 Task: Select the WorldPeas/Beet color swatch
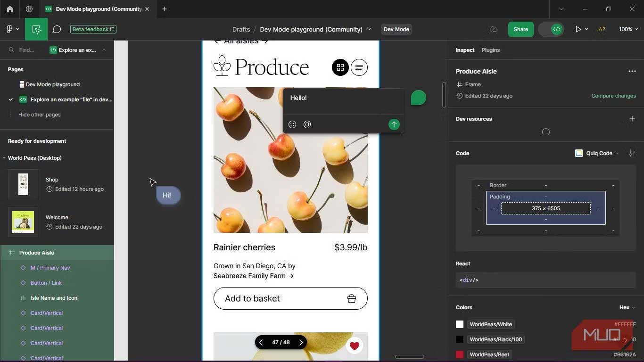pos(459,354)
